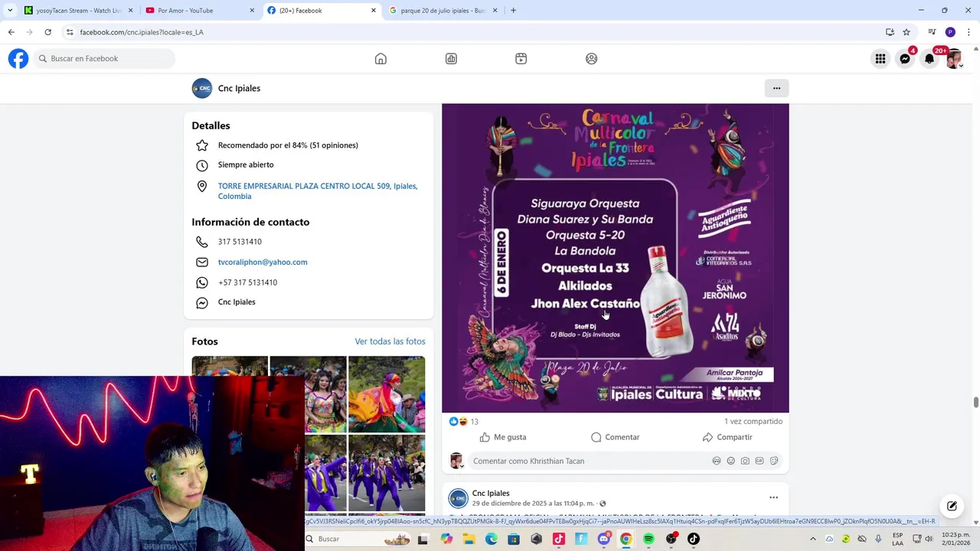
Task: Open the Carnaval Multicolor poster image
Action: 616,258
